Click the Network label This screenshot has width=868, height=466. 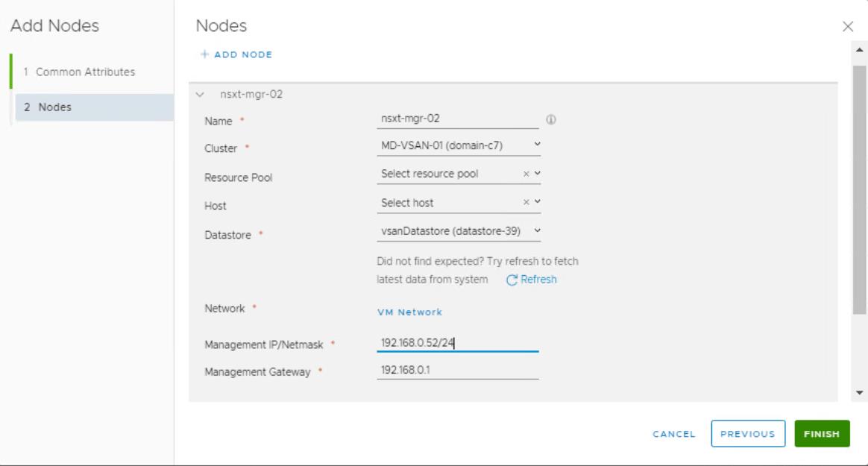coord(224,308)
